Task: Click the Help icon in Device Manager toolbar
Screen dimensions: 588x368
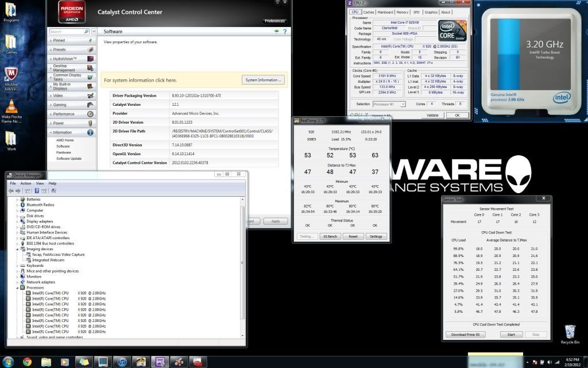Action: click(37, 191)
